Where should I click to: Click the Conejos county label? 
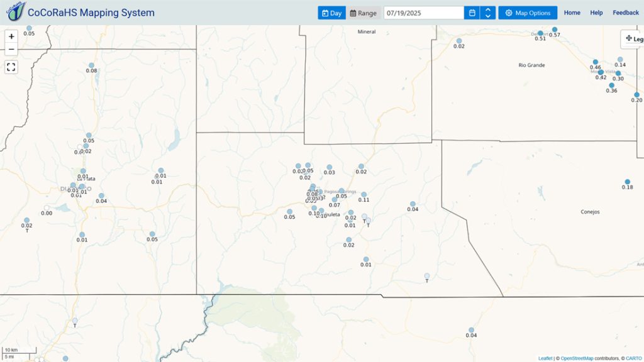(x=590, y=212)
